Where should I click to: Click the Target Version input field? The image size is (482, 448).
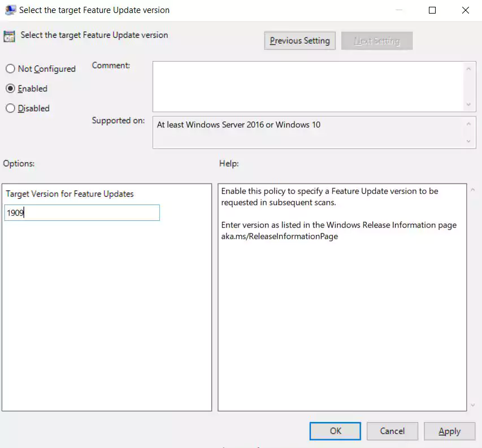click(x=82, y=212)
